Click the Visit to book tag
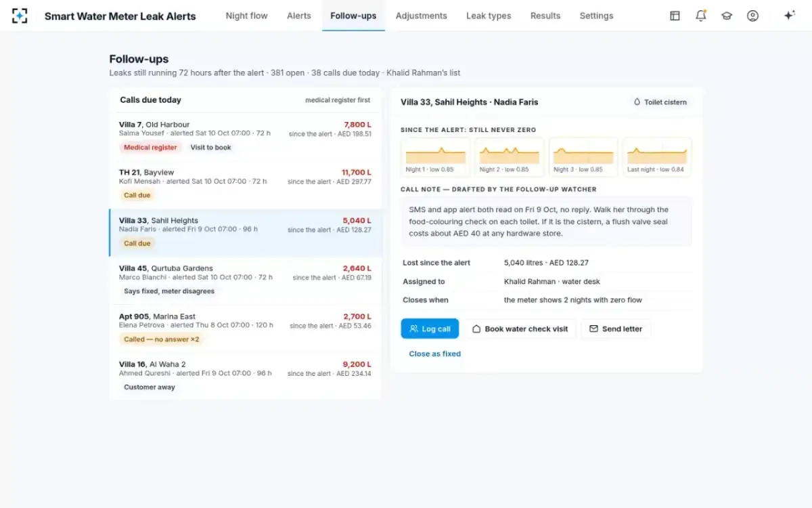Viewport: 812px width, 508px height. [210, 148]
